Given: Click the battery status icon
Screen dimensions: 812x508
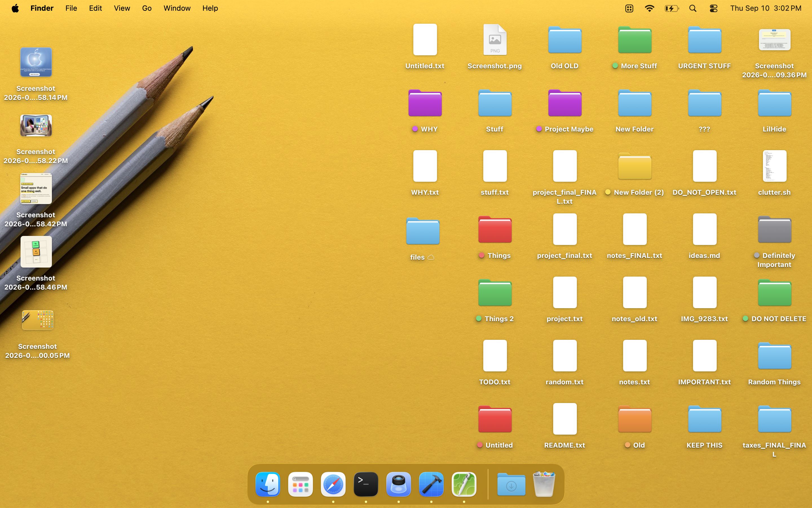Looking at the screenshot, I should pyautogui.click(x=672, y=8).
